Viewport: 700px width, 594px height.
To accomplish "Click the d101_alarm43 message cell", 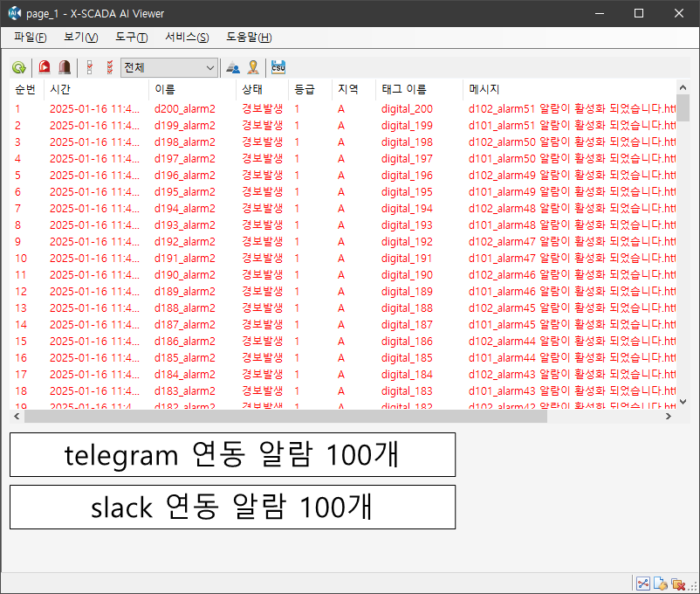I will (572, 391).
